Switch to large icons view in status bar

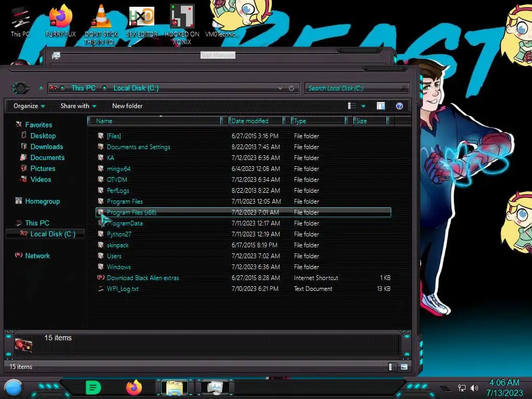[404, 367]
